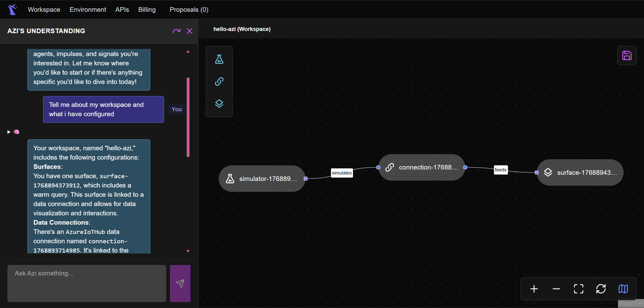This screenshot has height=308, width=644.
Task: Send the message with paper plane button
Action: [x=180, y=284]
